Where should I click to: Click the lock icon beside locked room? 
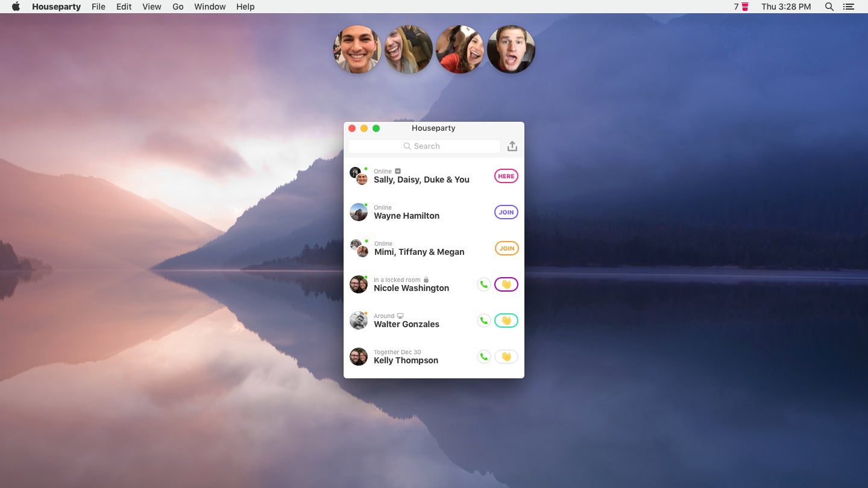coord(426,280)
